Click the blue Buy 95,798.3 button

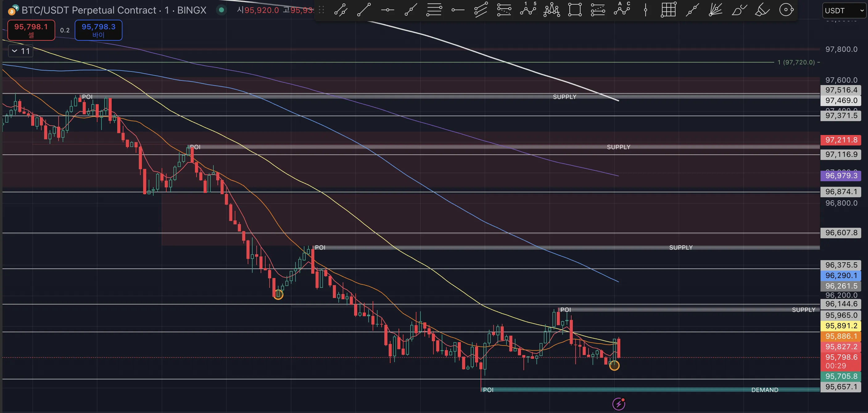(x=98, y=30)
